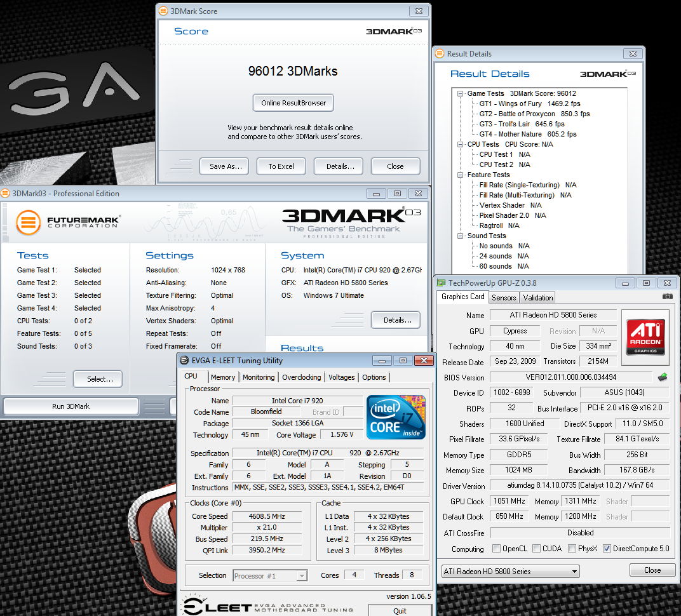The width and height of the screenshot is (681, 616).
Task: Click the Close button in GPU-Z
Action: click(x=652, y=570)
